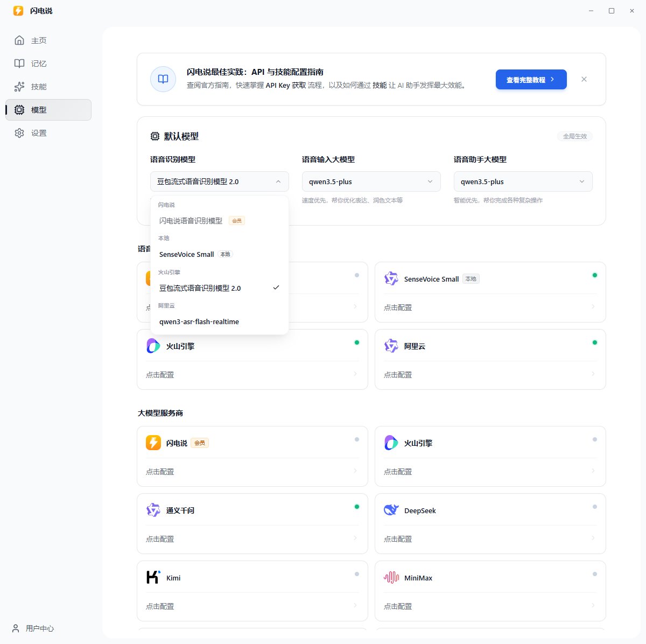Image resolution: width=646 pixels, height=644 pixels.
Task: Minimize the 闪电说 window
Action: point(591,11)
